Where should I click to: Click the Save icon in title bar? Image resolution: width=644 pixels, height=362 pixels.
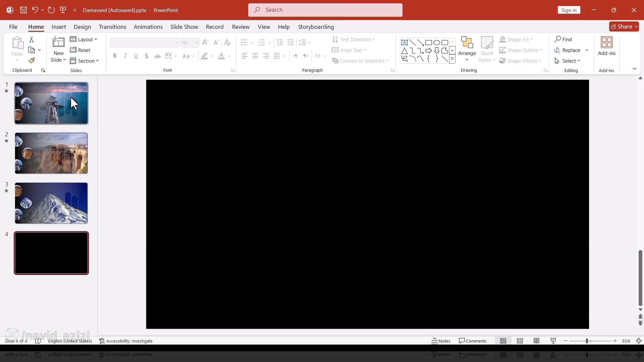tap(23, 10)
